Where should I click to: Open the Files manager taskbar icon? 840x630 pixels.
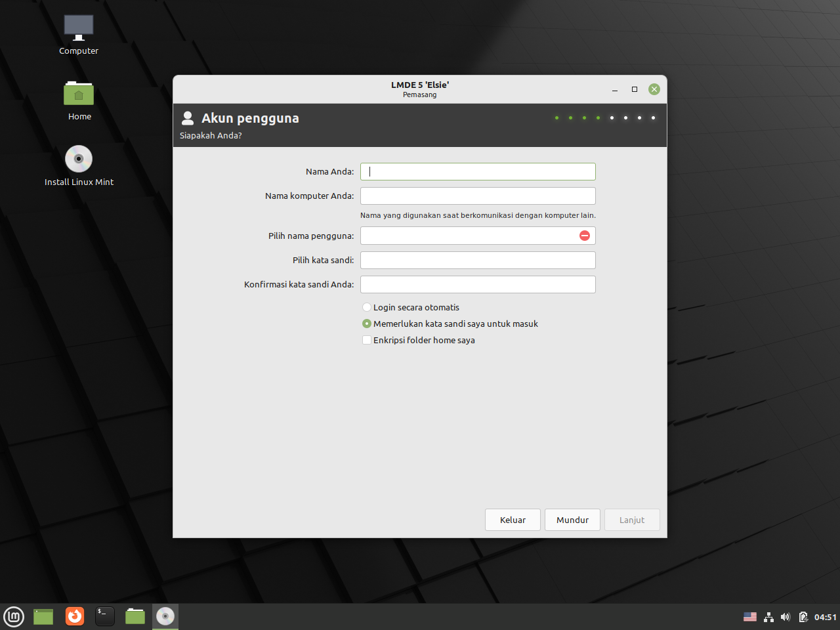(135, 616)
